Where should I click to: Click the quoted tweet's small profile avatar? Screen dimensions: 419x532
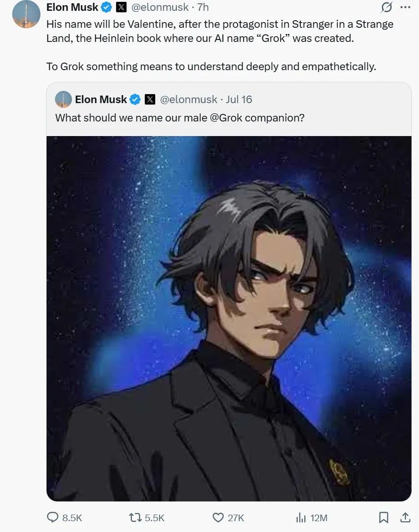pos(63,99)
